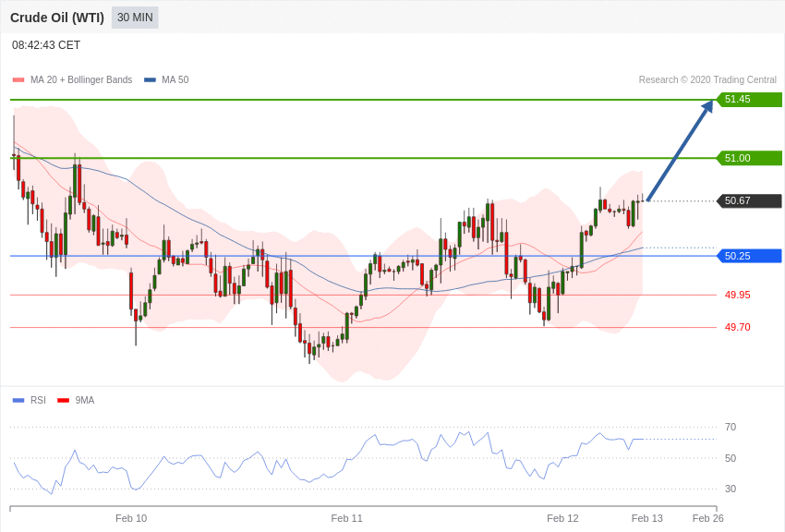Click the blue MA 50 legend swatch

[150, 79]
